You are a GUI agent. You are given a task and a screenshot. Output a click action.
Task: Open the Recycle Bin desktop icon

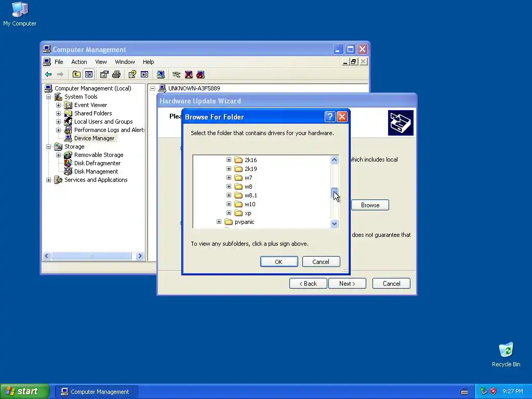[x=506, y=355]
